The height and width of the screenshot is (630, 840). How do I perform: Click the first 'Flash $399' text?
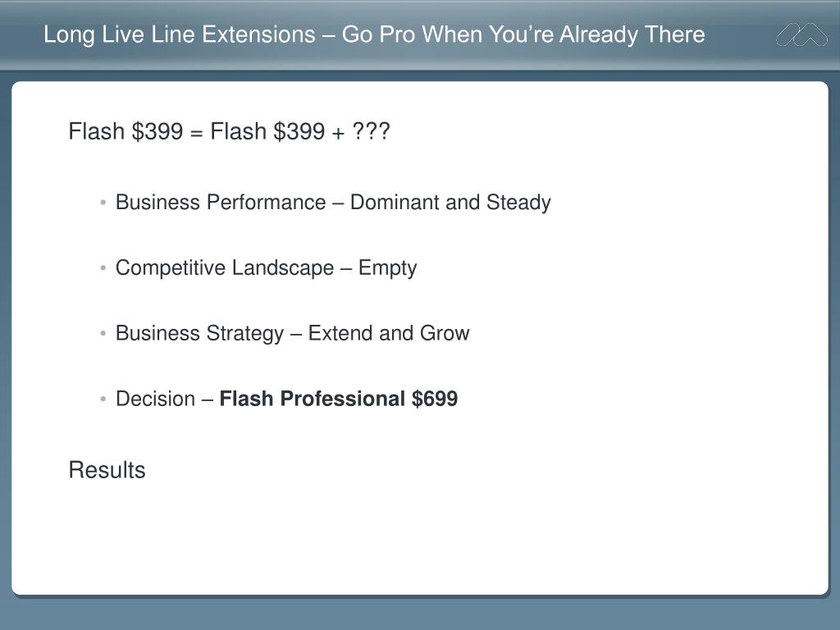tap(126, 132)
